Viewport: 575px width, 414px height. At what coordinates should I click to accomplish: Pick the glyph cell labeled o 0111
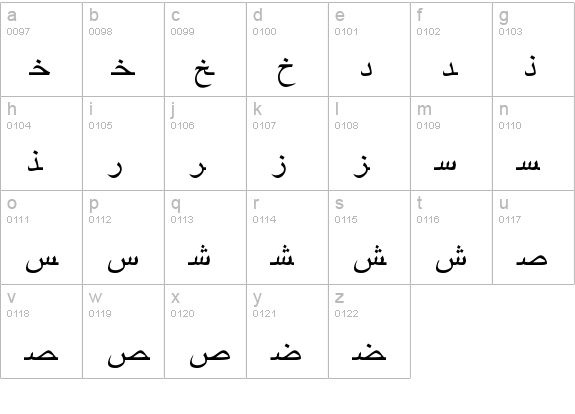[41, 237]
